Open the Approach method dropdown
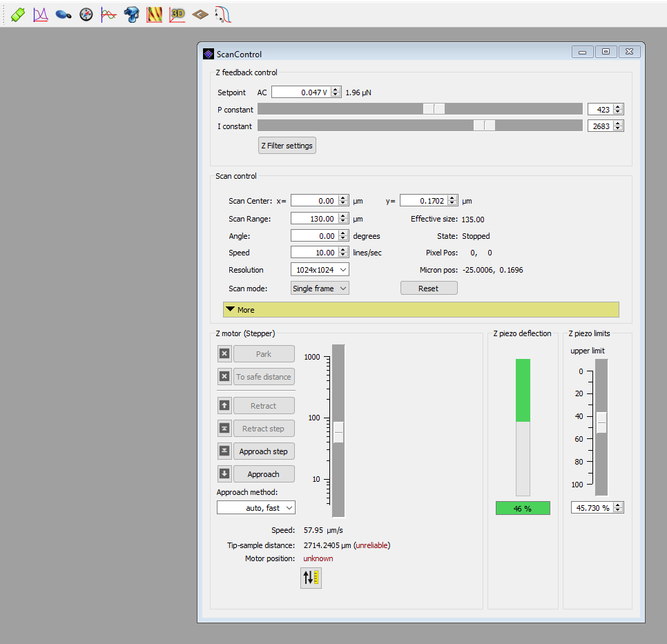This screenshot has width=667, height=644. click(256, 508)
